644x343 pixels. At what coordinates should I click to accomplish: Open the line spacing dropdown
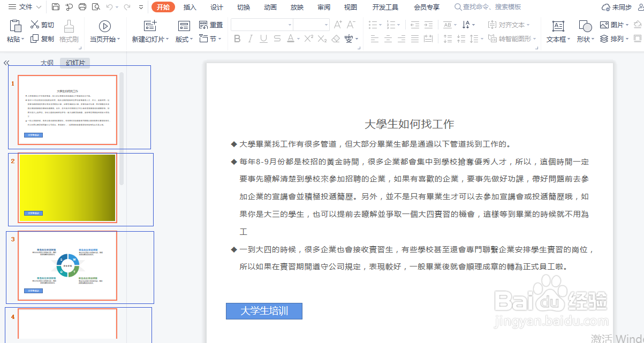click(475, 39)
